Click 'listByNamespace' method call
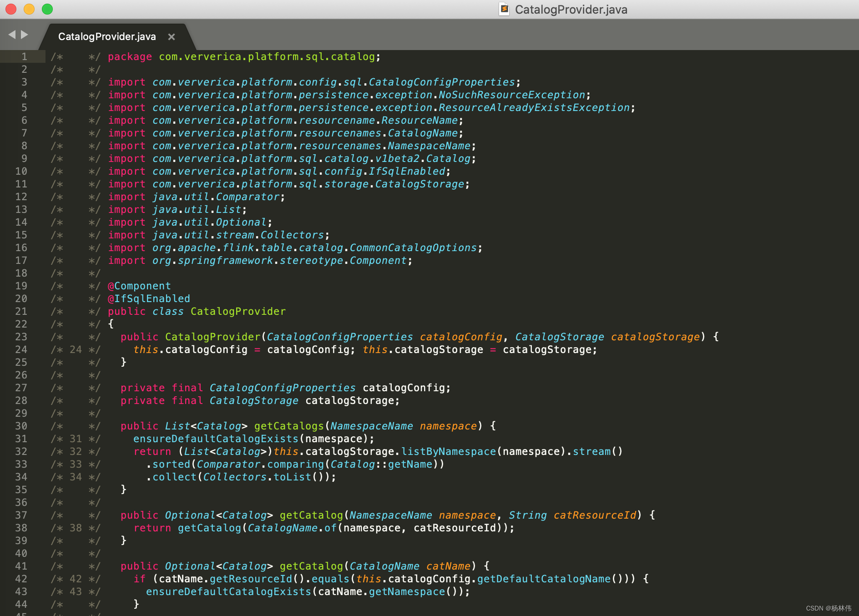This screenshot has height=616, width=859. pyautogui.click(x=449, y=452)
